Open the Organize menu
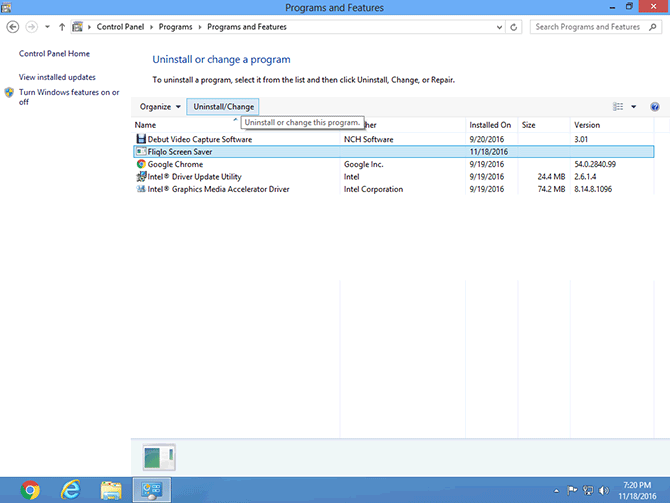670x503 pixels. pyautogui.click(x=160, y=106)
